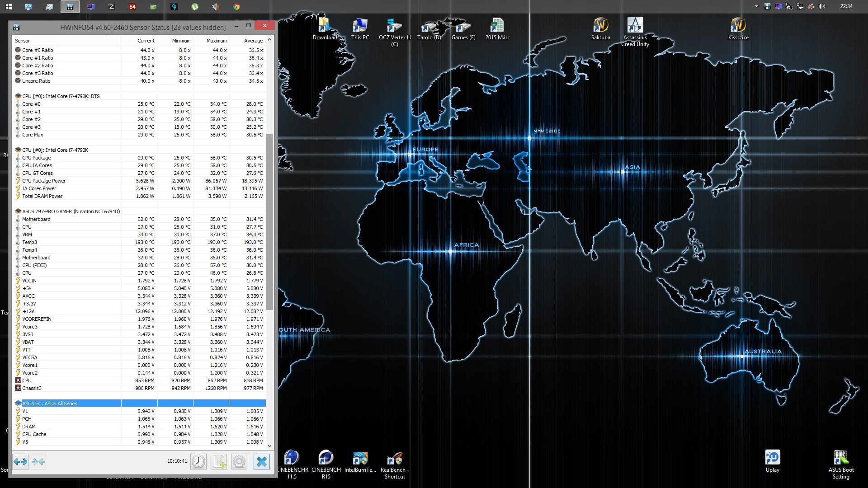The width and height of the screenshot is (868, 488).
Task: Select the VCOREREFIN row
Action: tap(139, 319)
